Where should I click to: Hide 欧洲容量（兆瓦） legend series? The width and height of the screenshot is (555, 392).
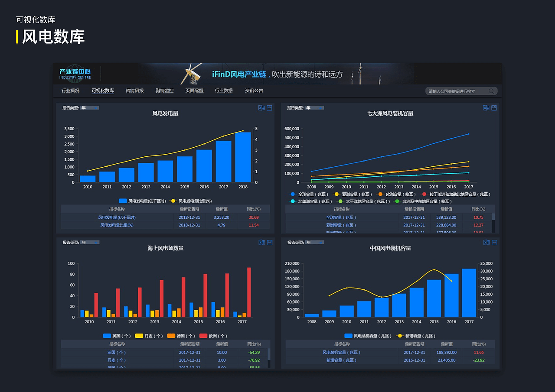[396, 194]
